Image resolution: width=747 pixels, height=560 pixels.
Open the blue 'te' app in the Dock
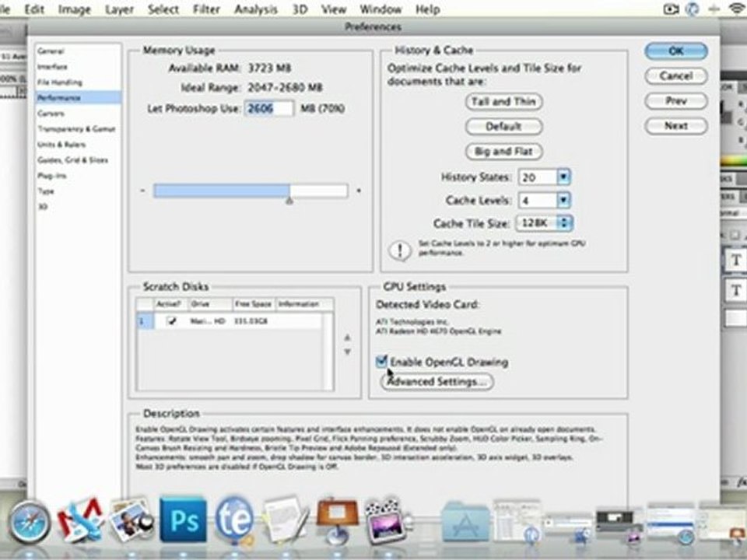234,520
